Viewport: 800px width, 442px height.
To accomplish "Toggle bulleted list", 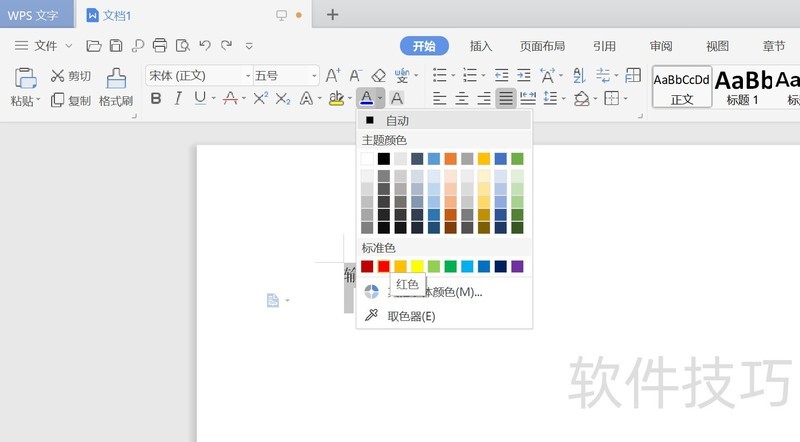I will point(440,76).
